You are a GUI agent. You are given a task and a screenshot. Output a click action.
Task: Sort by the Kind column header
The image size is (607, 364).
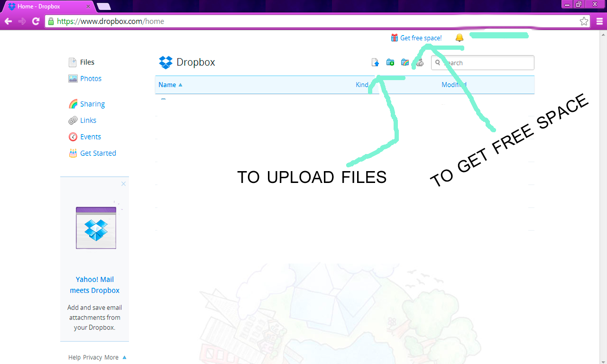[362, 85]
